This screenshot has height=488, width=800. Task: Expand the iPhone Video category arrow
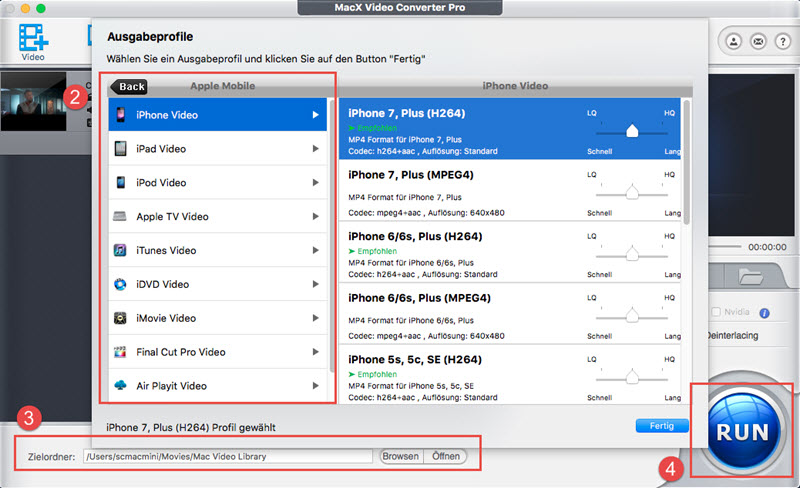(x=316, y=115)
